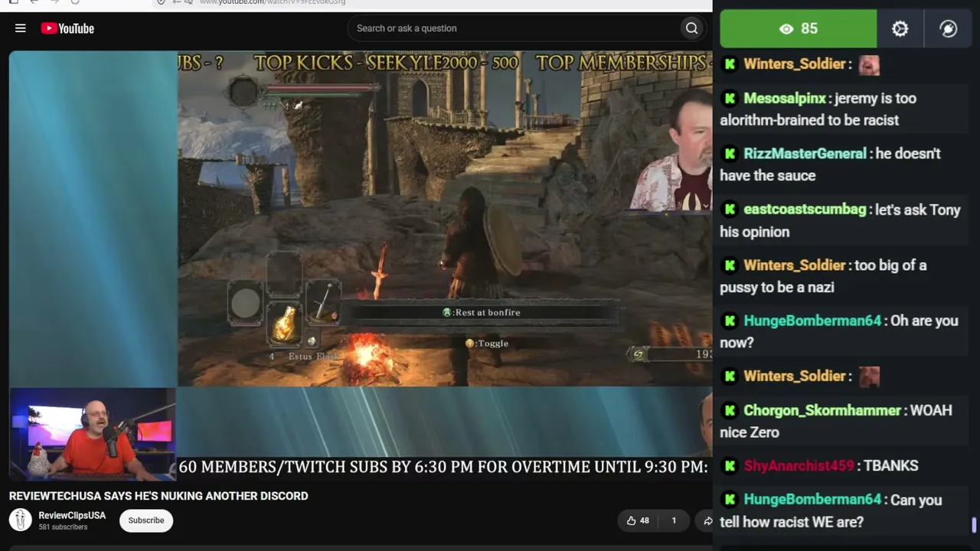The height and width of the screenshot is (551, 980).
Task: Open the YouTube guide hamburger menu
Action: (21, 28)
